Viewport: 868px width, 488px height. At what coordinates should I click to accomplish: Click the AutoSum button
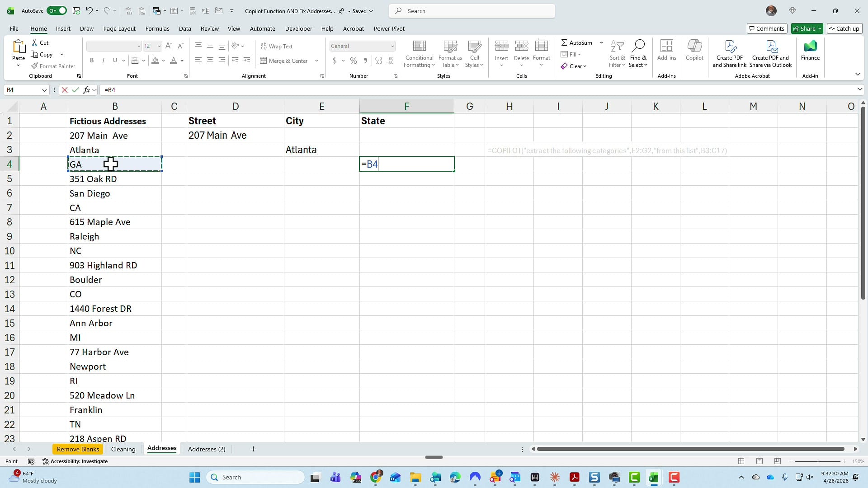(576, 42)
